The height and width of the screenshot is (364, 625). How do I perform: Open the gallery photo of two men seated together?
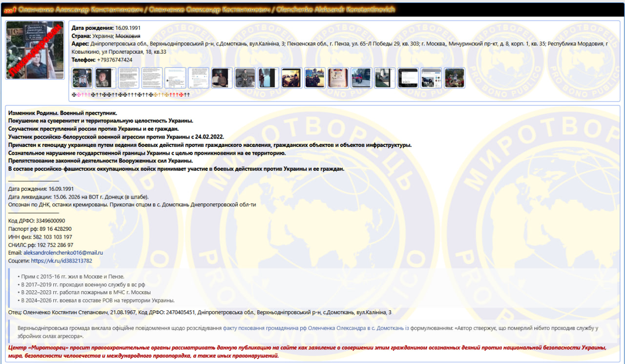pos(222,78)
